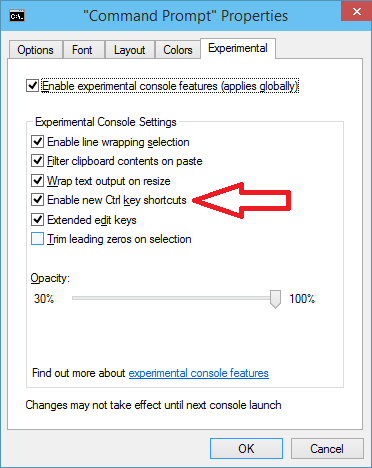Screen dimensions: 372x468
Task: Click the Experimental tab
Action: point(238,48)
